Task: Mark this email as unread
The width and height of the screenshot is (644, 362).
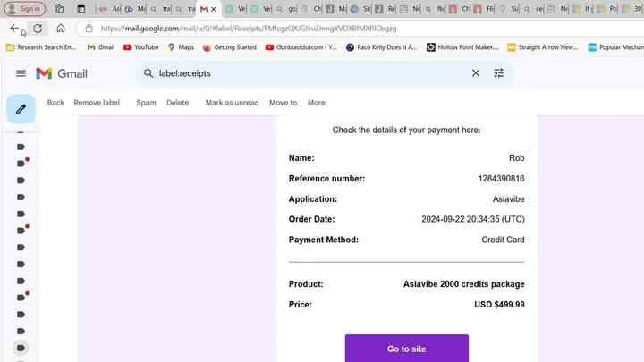Action: point(232,103)
